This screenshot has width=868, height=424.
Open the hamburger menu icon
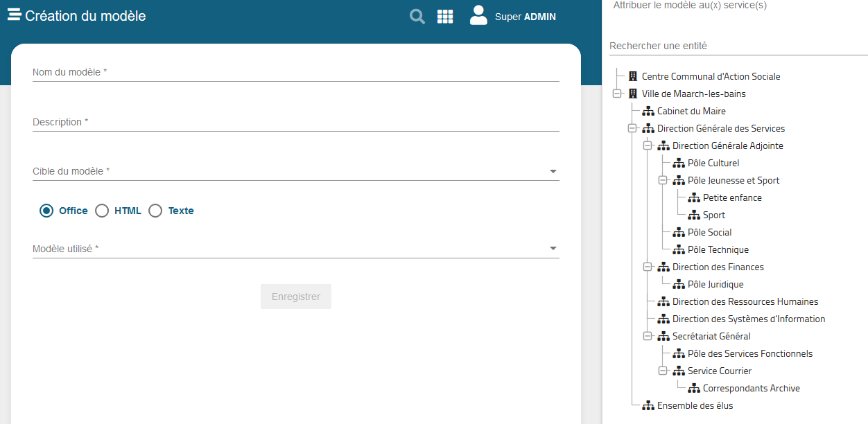pyautogui.click(x=14, y=15)
